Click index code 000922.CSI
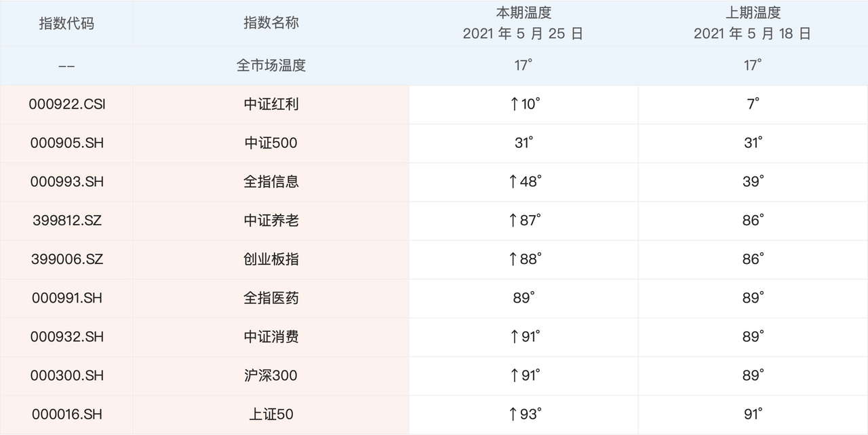This screenshot has width=868, height=435. click(67, 105)
